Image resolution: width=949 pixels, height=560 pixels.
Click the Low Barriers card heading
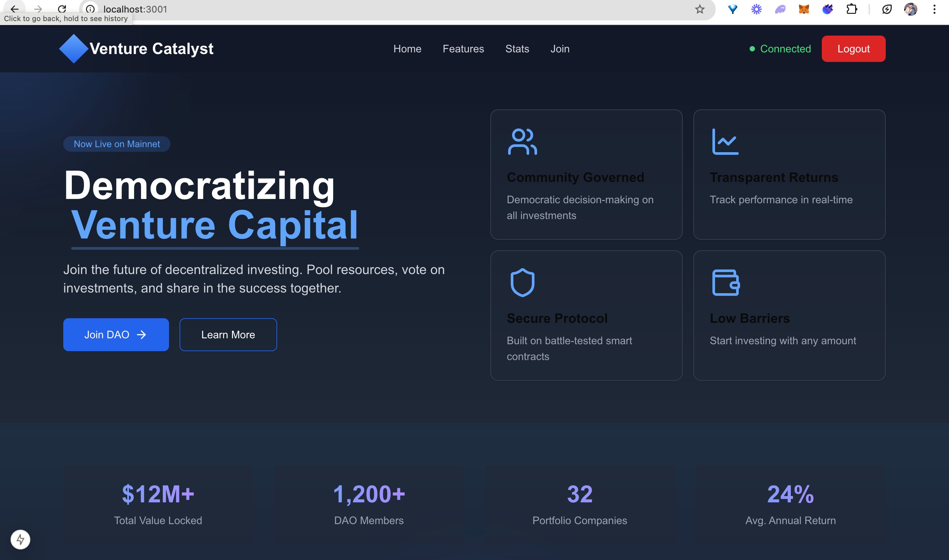point(750,319)
